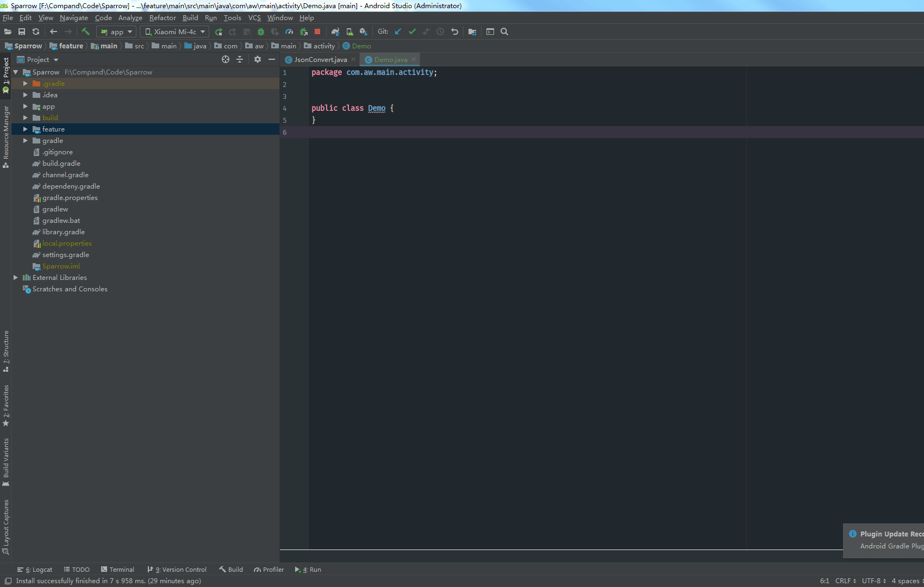Image resolution: width=924 pixels, height=587 pixels.
Task: Expand the .idea folder
Action: [x=26, y=95]
